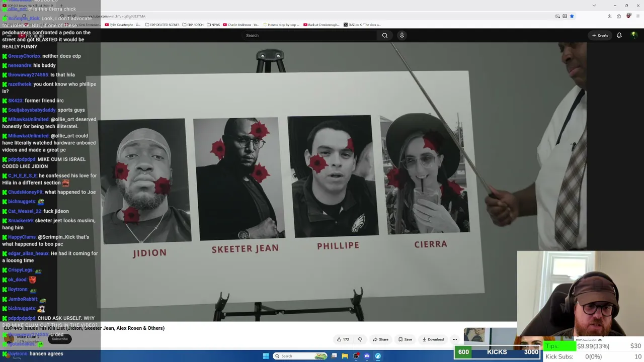Click the PHILLIPE portrait in the video
644x362 pixels.
333,176
